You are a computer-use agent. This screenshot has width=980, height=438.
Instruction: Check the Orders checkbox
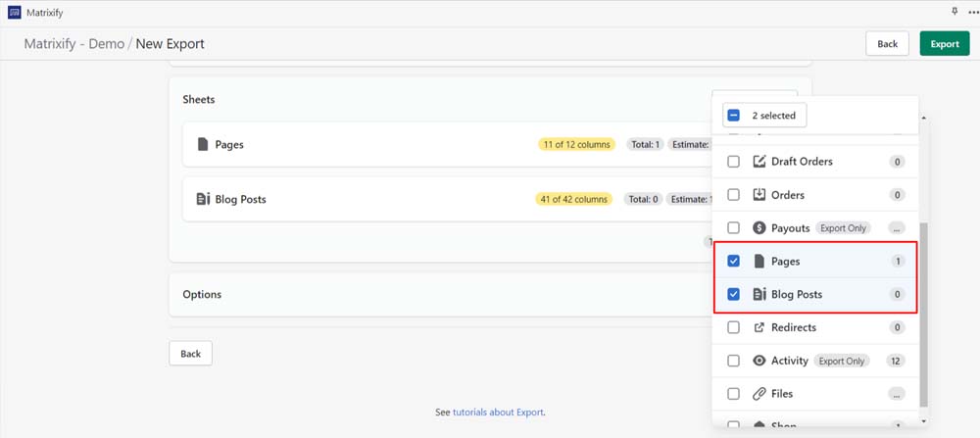coord(734,195)
